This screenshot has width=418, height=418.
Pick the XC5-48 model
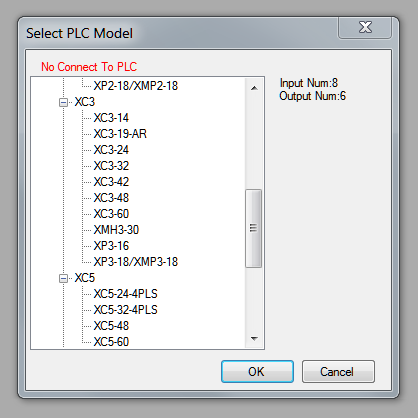click(x=111, y=326)
